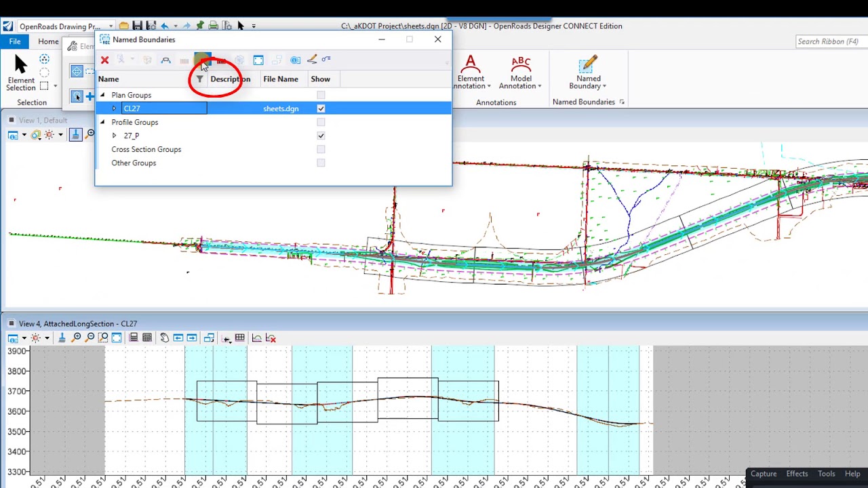The width and height of the screenshot is (868, 488).
Task: Open the File menu tab
Action: click(14, 41)
